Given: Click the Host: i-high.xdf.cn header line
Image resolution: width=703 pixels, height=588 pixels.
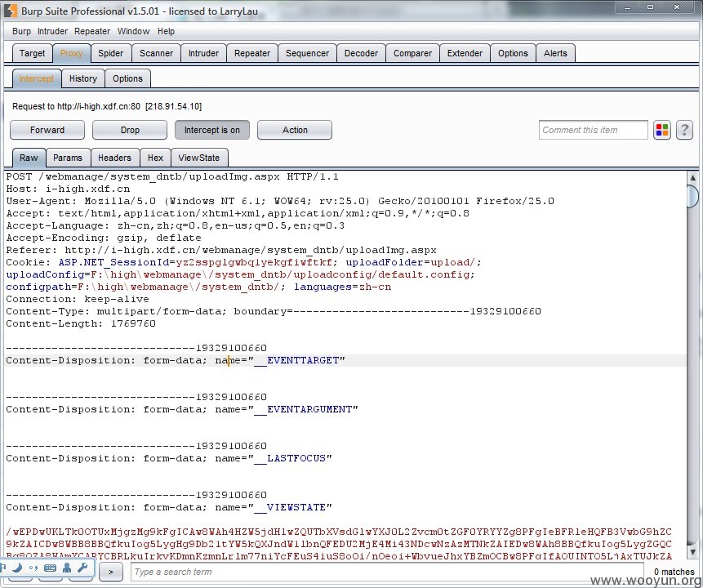Looking at the screenshot, I should [x=68, y=189].
